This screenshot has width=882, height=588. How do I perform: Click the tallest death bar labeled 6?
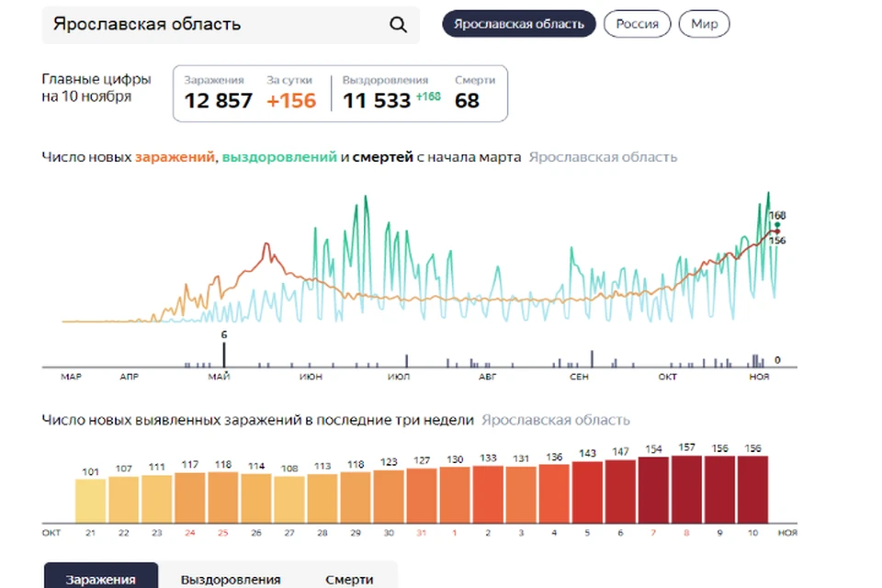224,355
